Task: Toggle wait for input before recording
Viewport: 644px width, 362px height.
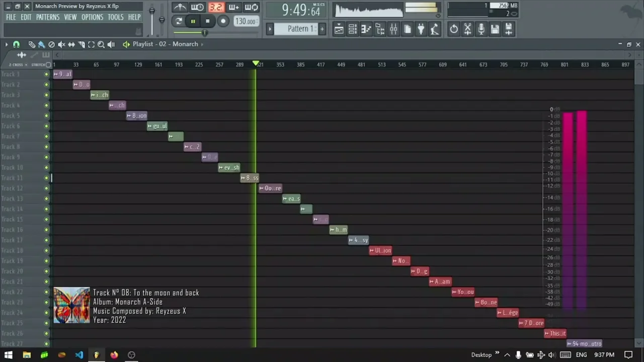Action: tap(197, 7)
